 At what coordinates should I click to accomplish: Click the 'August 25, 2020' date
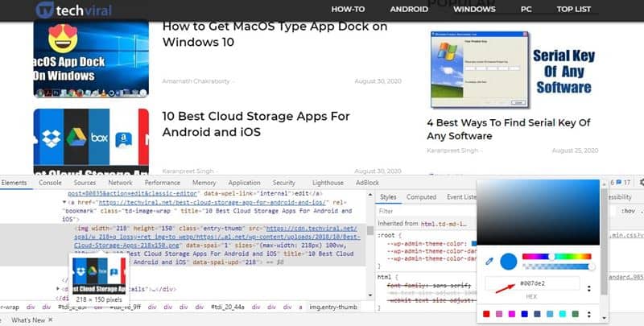pos(575,151)
